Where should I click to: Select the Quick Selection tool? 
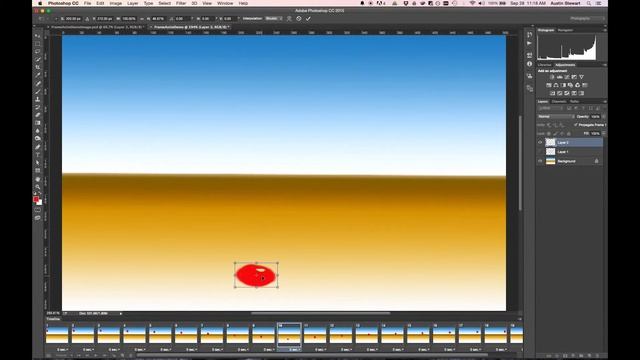pos(38,60)
